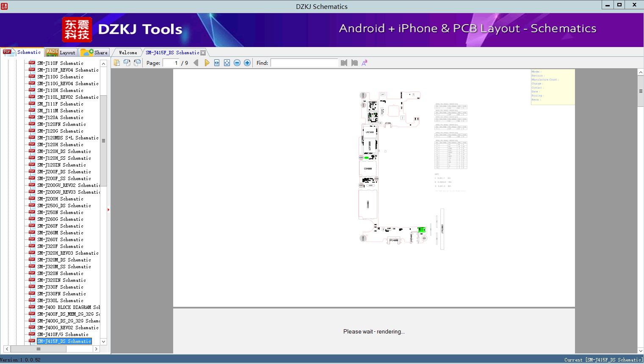Select the SM-J415F_DS Schematic document tab
This screenshot has height=364, width=644.
[172, 53]
